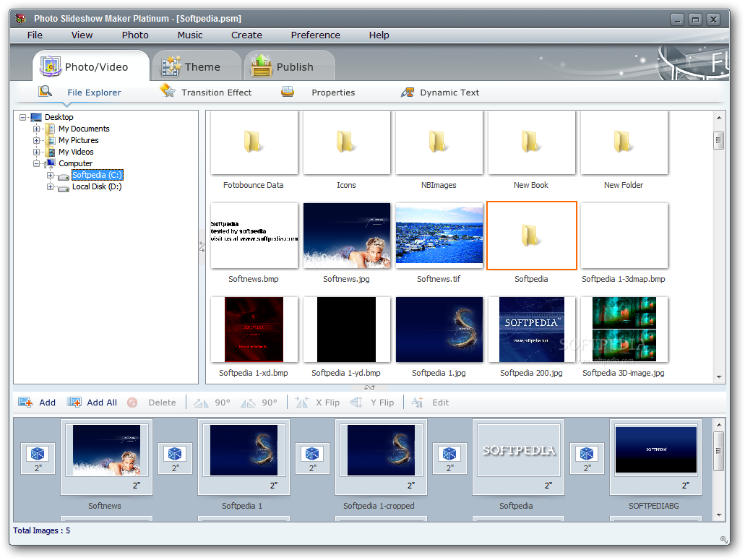Collapse the Computer tree node
Image resolution: width=745 pixels, height=560 pixels.
coord(37,163)
